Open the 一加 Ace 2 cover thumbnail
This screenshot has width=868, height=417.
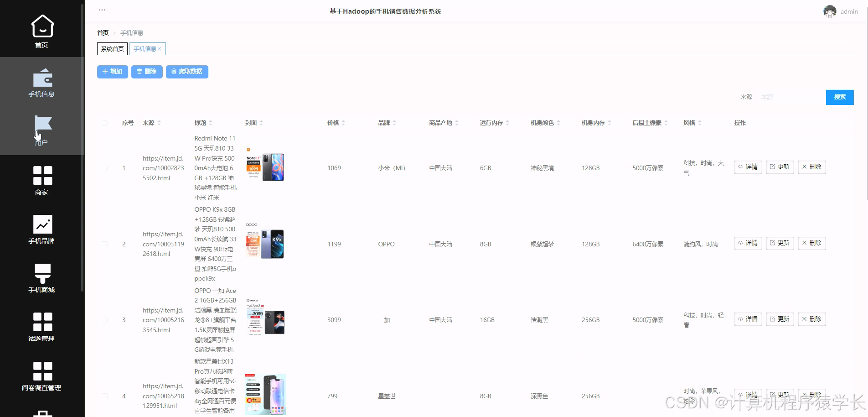[x=265, y=317]
